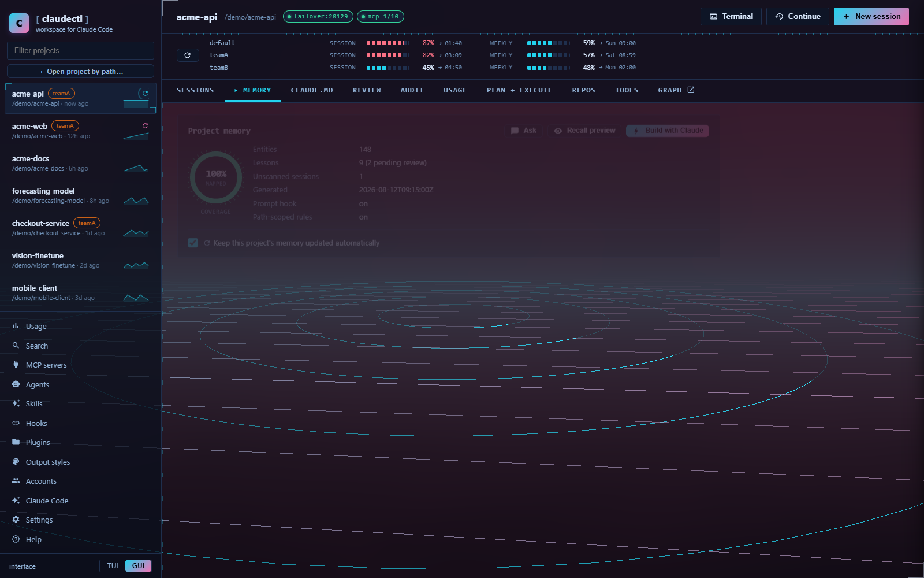Click the mcp 1/10 status badge
The height and width of the screenshot is (578, 924).
pos(381,17)
